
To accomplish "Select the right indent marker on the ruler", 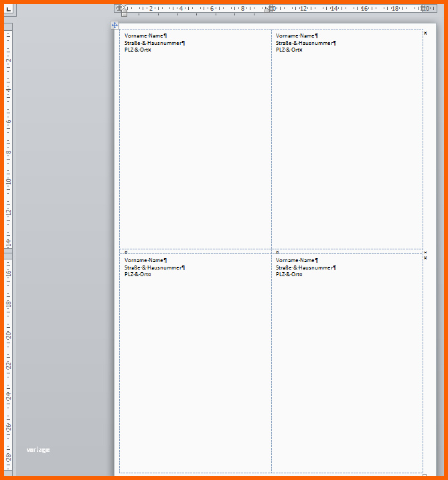I will 267,10.
